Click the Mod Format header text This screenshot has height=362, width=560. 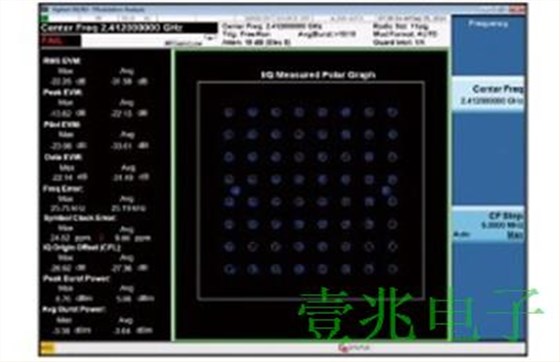(405, 34)
